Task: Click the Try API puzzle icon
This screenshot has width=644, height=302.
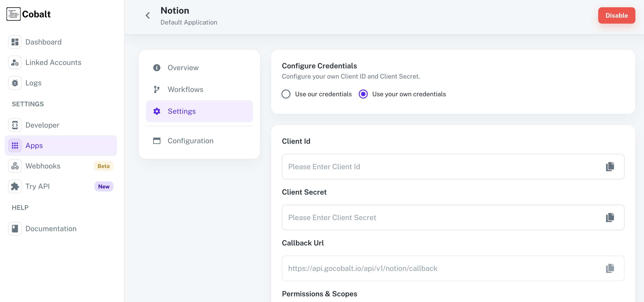Action: point(15,186)
